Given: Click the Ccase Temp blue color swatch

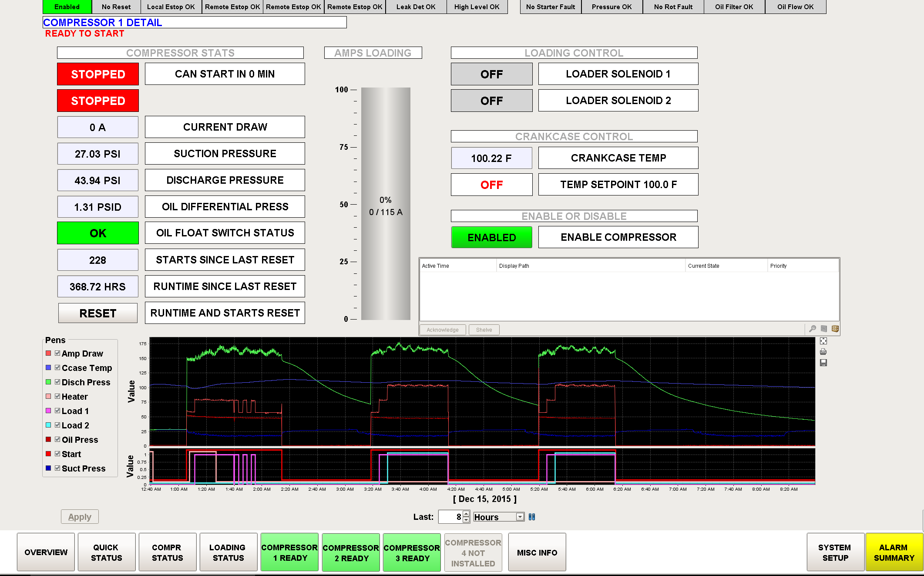Looking at the screenshot, I should (48, 367).
